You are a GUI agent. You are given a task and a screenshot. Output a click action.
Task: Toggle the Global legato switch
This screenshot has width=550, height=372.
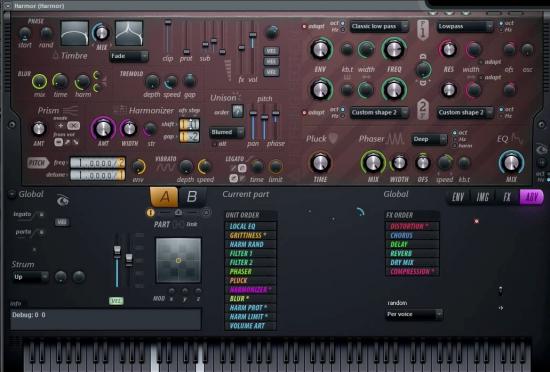click(x=41, y=214)
